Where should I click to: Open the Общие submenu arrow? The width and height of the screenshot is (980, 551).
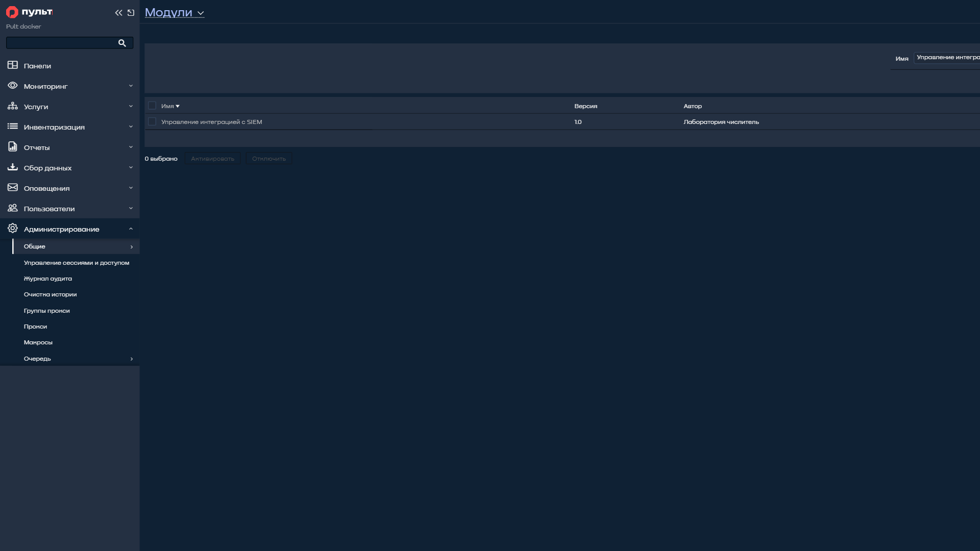pyautogui.click(x=132, y=247)
